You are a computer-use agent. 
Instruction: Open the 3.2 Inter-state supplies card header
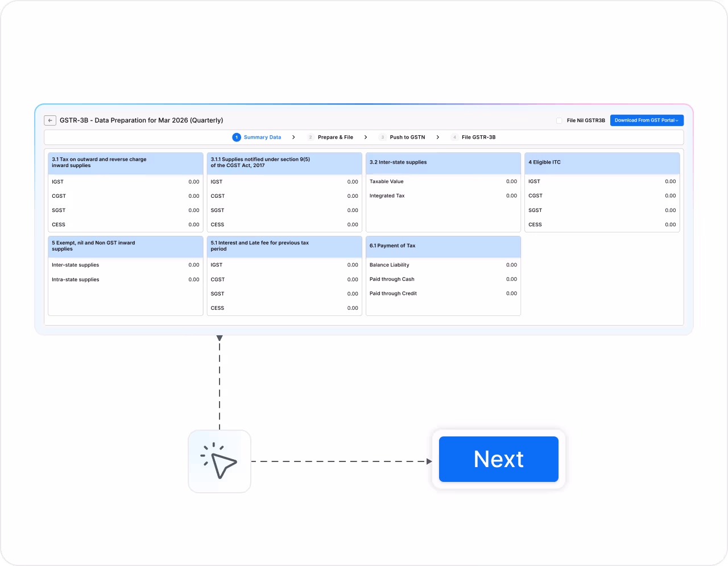pyautogui.click(x=443, y=163)
